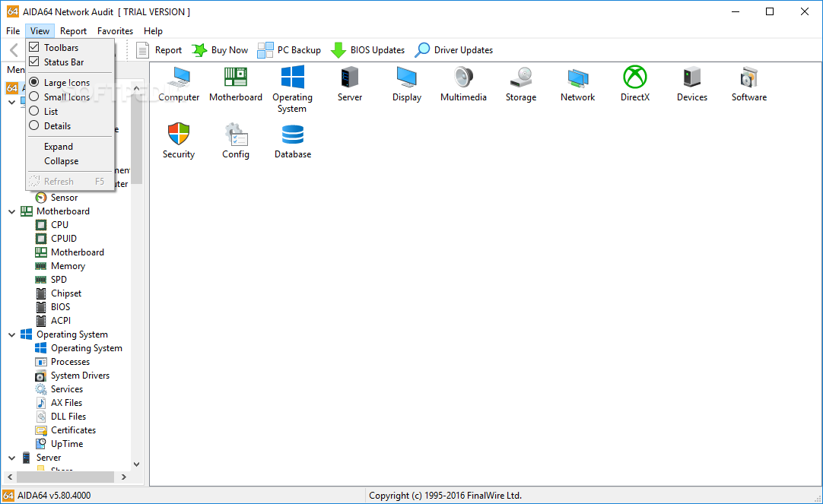This screenshot has height=504, width=823.
Task: Select Processes in the tree
Action: click(62, 362)
